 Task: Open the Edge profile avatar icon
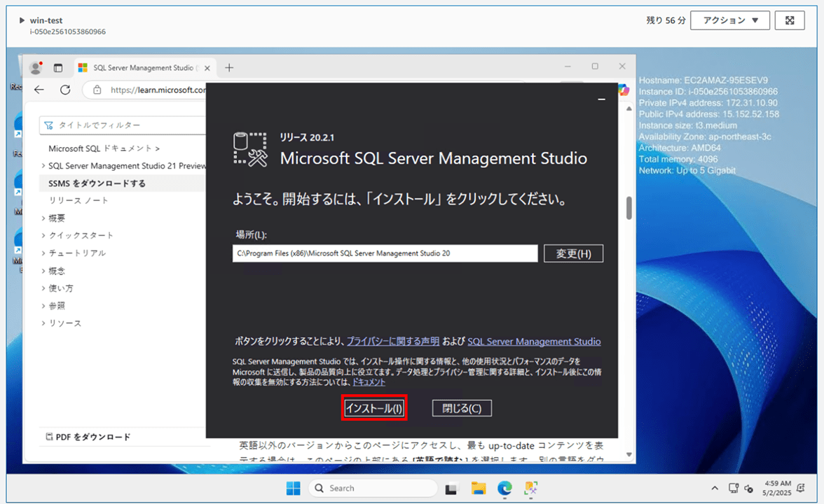tap(36, 68)
